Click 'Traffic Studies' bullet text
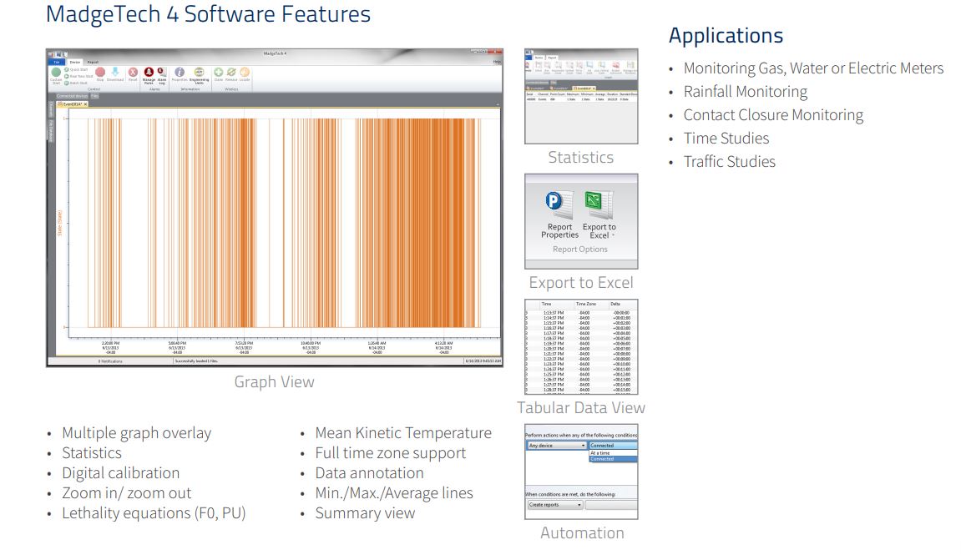 (x=730, y=161)
